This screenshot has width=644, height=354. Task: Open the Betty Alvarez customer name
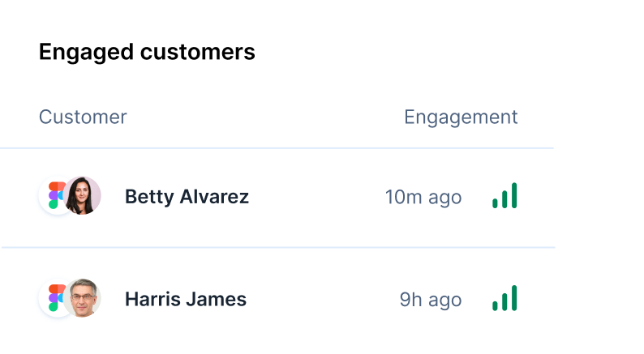point(187,197)
